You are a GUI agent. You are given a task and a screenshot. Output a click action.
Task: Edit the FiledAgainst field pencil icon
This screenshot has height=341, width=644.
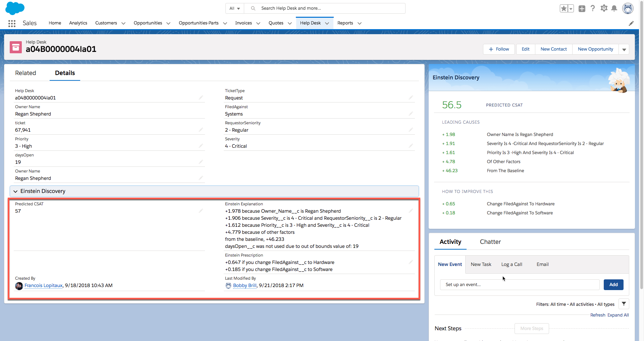click(x=411, y=114)
